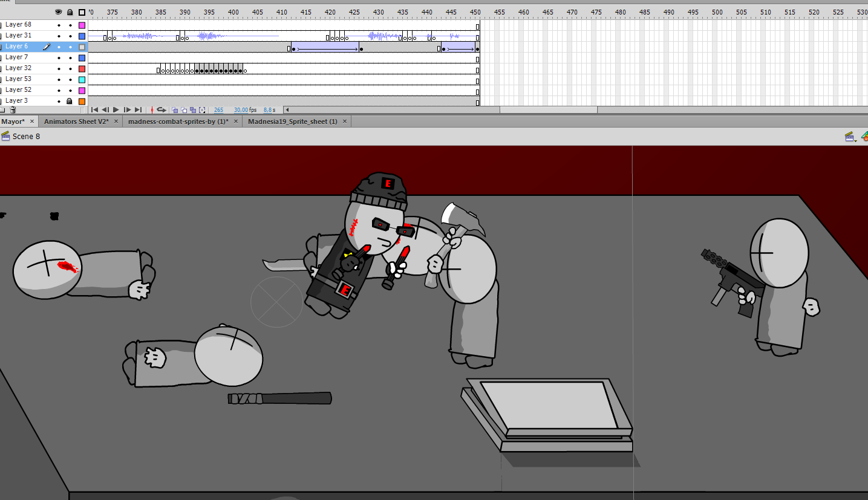
Task: Click Layer 68 magenta outline color swatch
Action: (x=82, y=25)
